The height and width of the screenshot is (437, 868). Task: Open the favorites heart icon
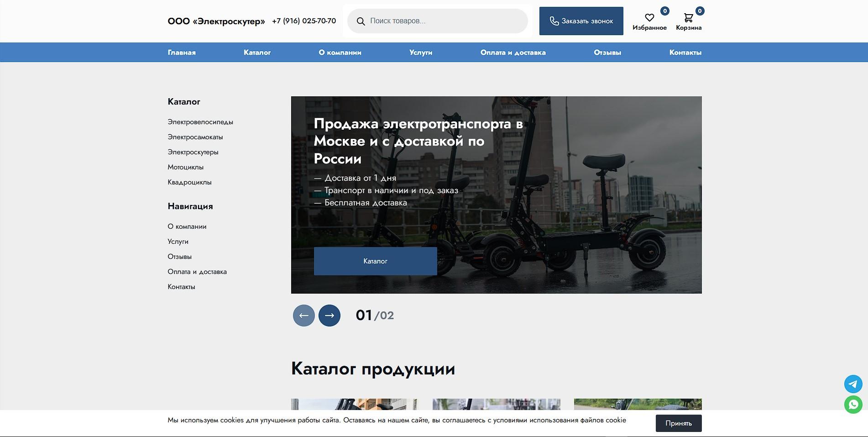pyautogui.click(x=649, y=17)
